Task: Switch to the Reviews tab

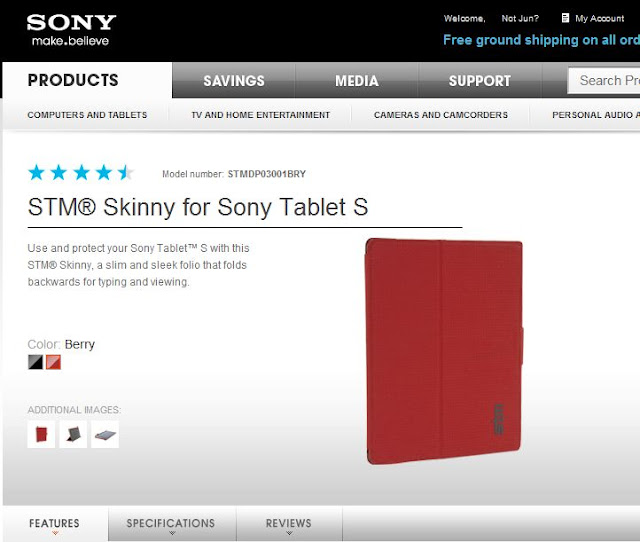Action: coord(289,524)
